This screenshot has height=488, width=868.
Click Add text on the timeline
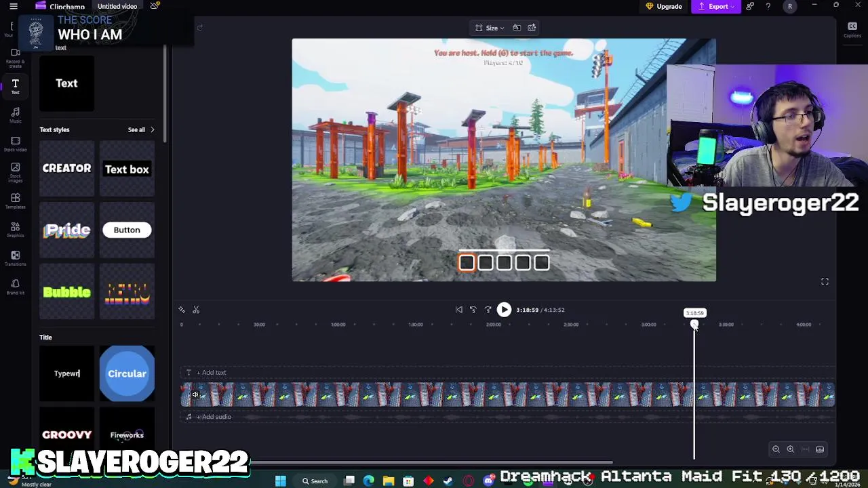[x=211, y=373]
